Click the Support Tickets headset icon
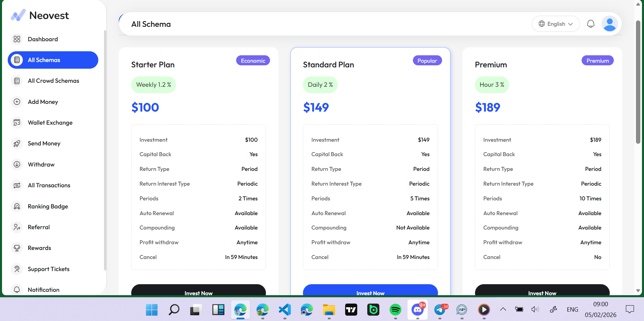 pos(17,269)
